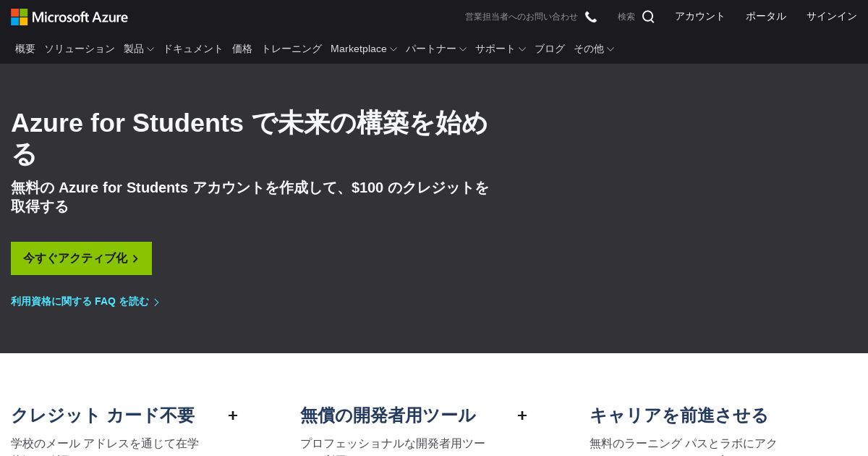The height and width of the screenshot is (456, 868).
Task: Open the 価格 menu item
Action: pyautogui.click(x=242, y=48)
